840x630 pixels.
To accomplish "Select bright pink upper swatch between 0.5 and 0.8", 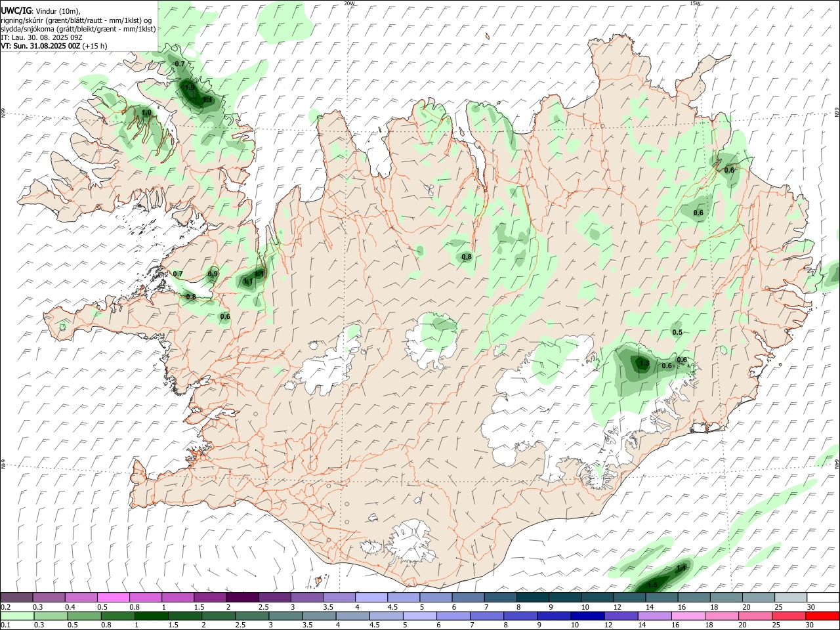I will click(114, 598).
